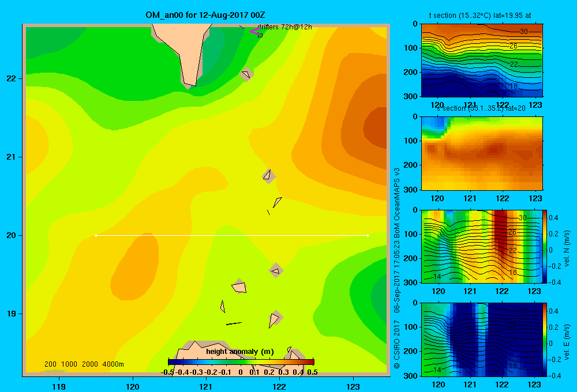
Task: Click the "-0.4" tick on the vel. E colorbar
Action: click(x=554, y=375)
